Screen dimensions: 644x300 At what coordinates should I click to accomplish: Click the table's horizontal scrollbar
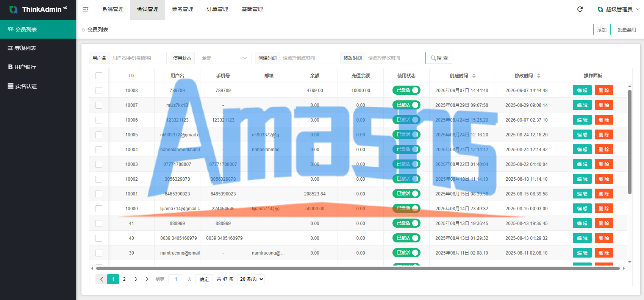pyautogui.click(x=358, y=268)
